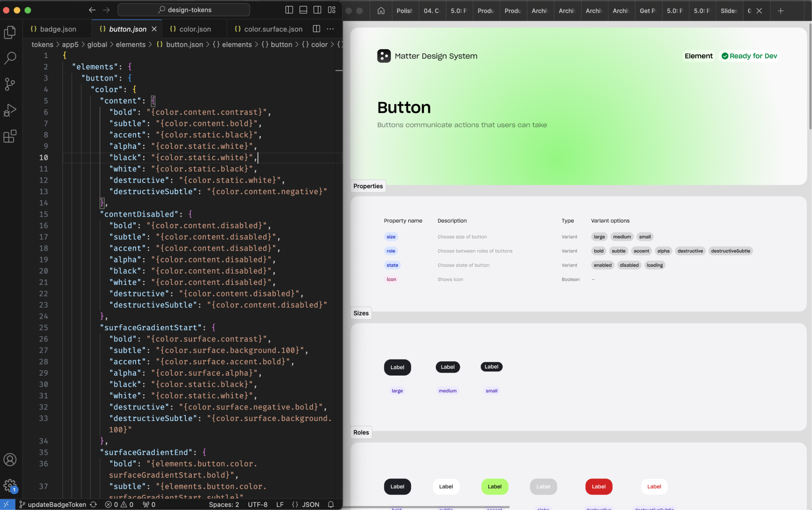Image resolution: width=812 pixels, height=510 pixels.
Task: Switch to the color.surface.json tab
Action: pyautogui.click(x=268, y=29)
